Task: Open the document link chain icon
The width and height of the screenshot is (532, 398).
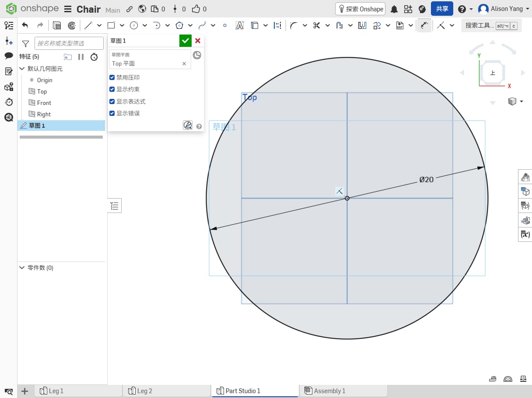Action: [129, 9]
